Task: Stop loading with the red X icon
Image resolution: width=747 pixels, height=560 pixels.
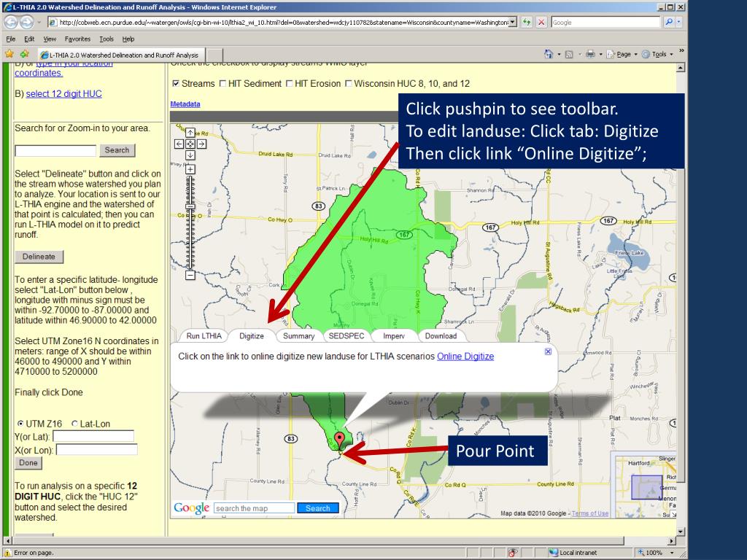Action: (541, 23)
